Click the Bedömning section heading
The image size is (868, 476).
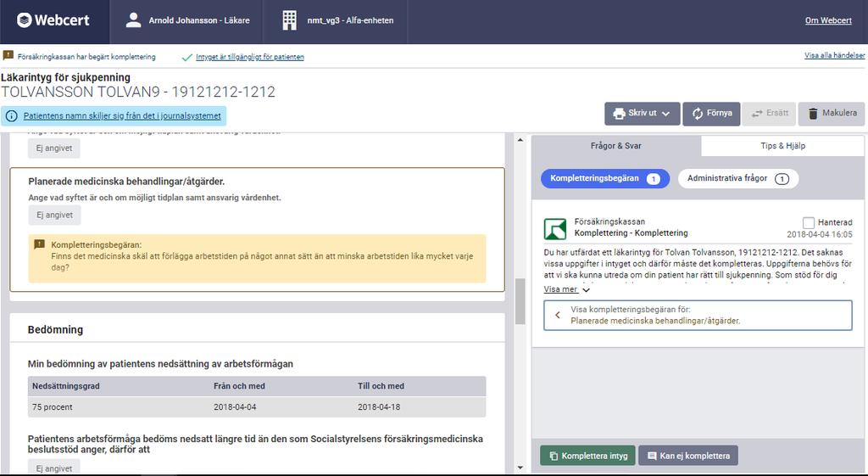coord(55,330)
